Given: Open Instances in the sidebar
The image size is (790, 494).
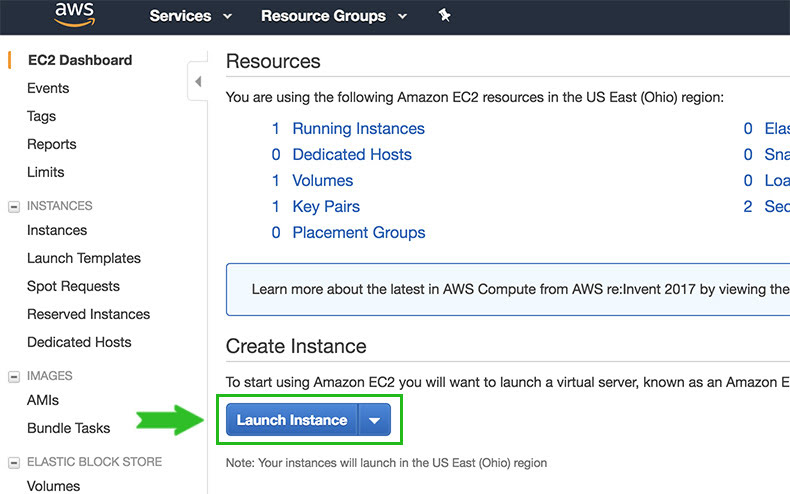Looking at the screenshot, I should (x=57, y=230).
